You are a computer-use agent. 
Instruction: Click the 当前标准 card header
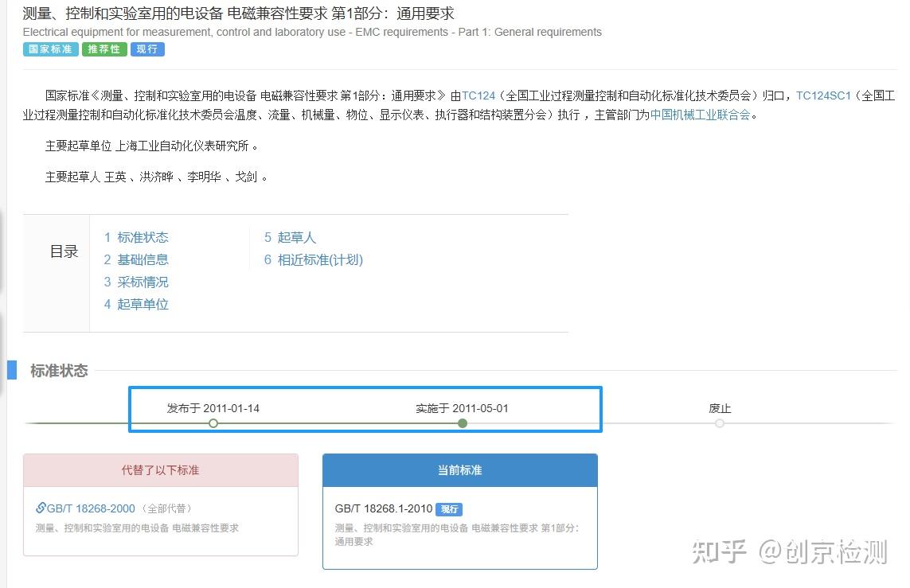(459, 469)
